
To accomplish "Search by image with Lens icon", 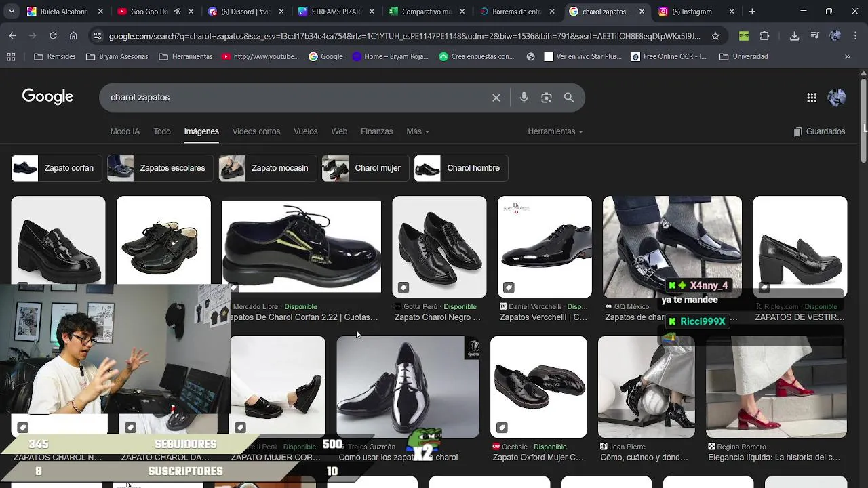I will click(546, 98).
